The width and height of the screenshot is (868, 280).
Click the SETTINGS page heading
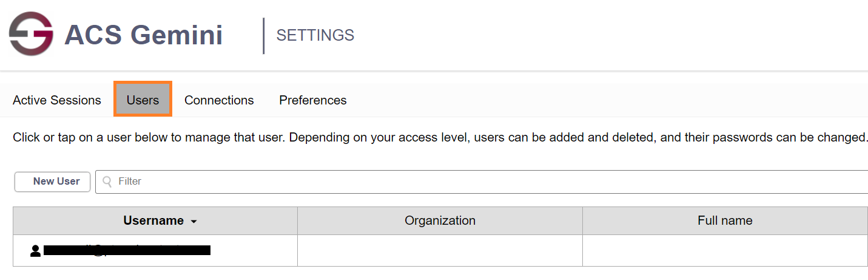tap(315, 35)
